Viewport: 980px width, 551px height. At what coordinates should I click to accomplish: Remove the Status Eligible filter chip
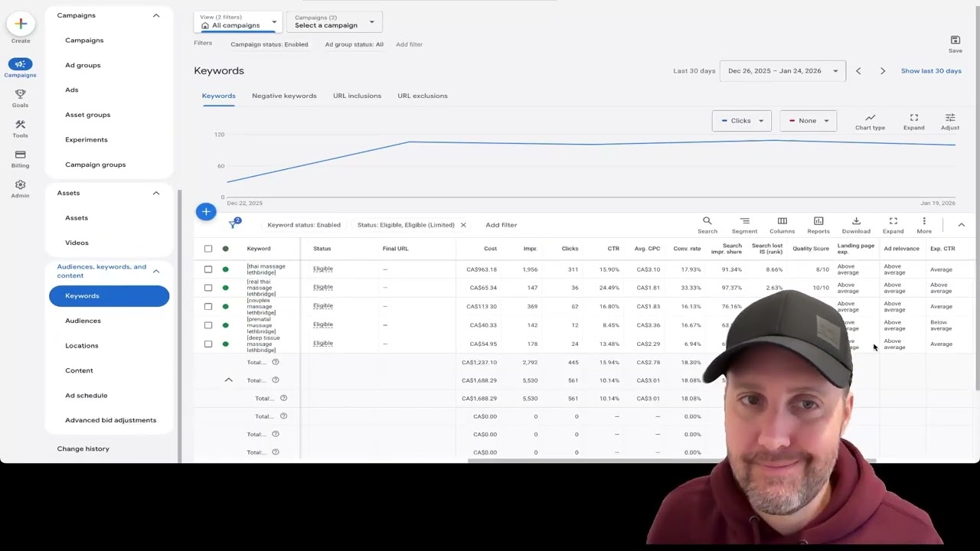(x=462, y=225)
